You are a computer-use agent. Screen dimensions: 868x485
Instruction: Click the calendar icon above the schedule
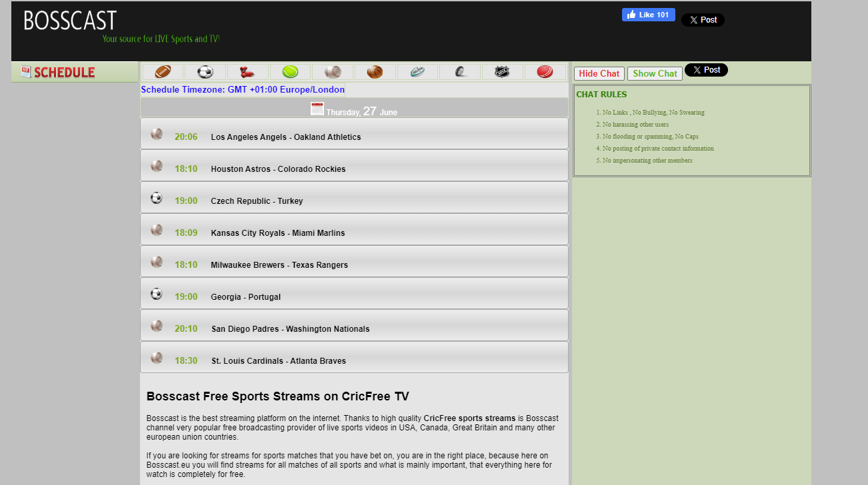click(317, 108)
